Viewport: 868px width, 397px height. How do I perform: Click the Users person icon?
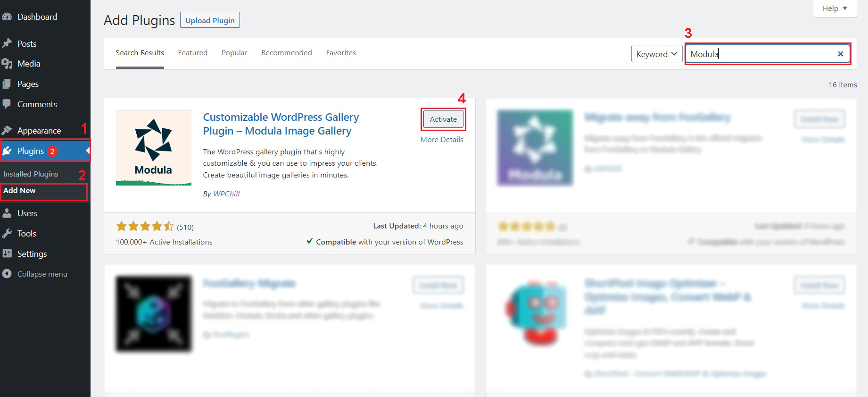7,213
